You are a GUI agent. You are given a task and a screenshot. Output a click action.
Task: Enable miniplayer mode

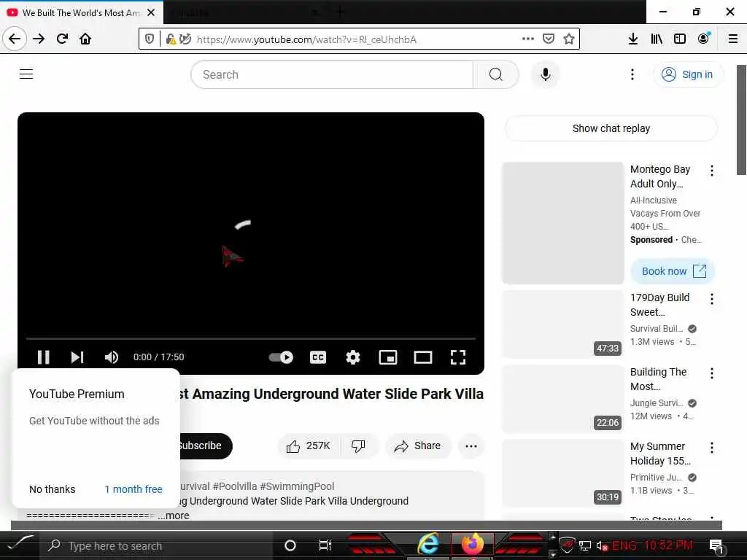tap(388, 357)
